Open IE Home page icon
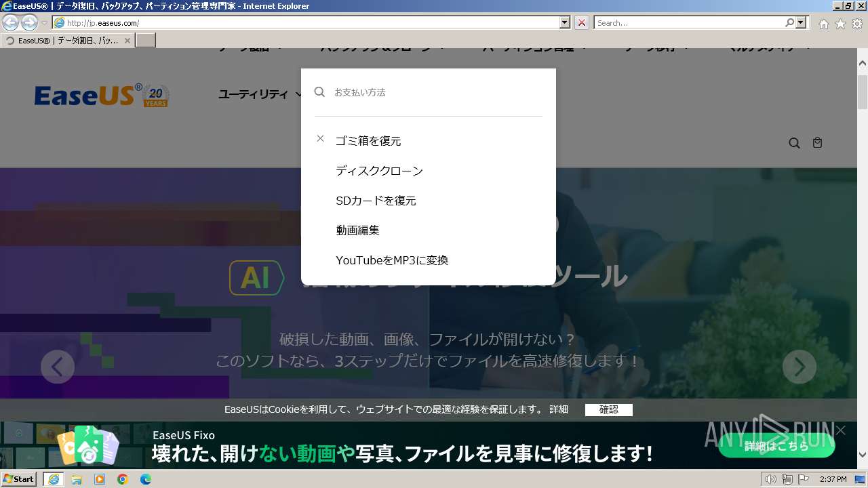 [x=823, y=24]
